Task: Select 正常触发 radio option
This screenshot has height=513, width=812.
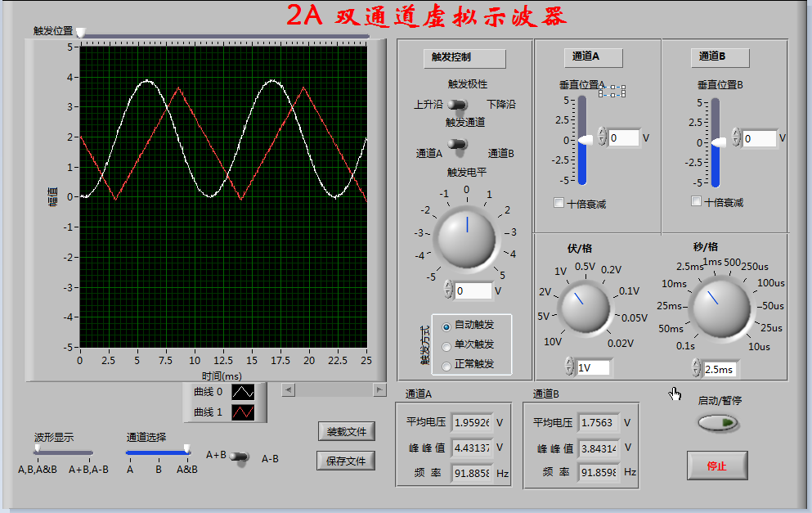Action: [446, 367]
